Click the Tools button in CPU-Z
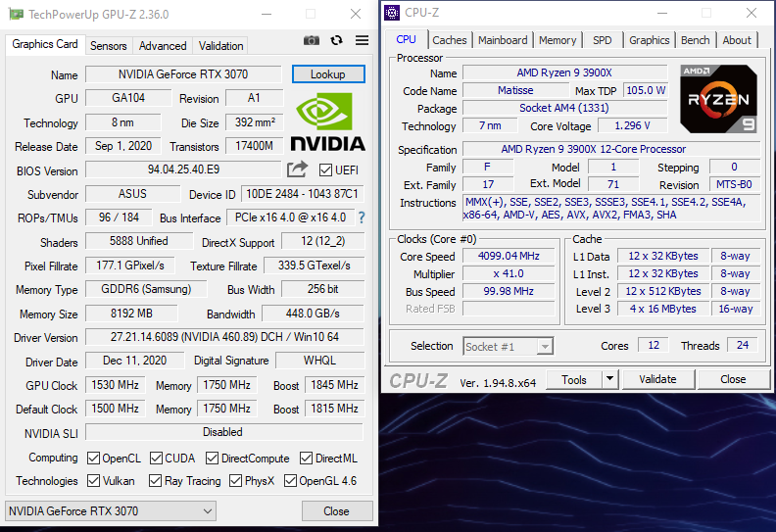Viewport: 776px width, 532px height. 574,379
